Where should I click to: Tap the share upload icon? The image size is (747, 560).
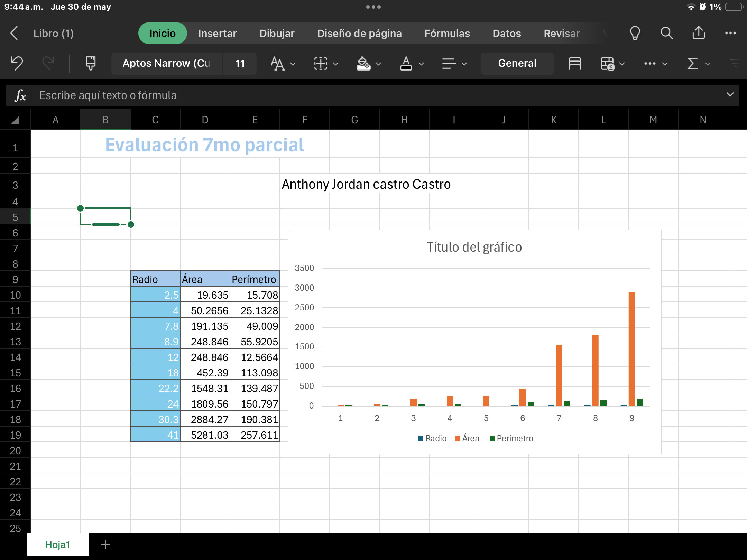tap(699, 34)
